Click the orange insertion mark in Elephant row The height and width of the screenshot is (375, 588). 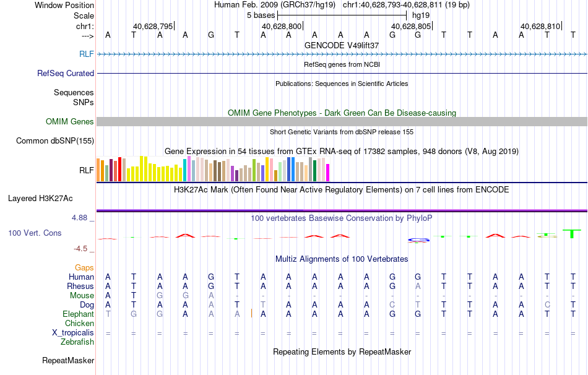(x=251, y=314)
